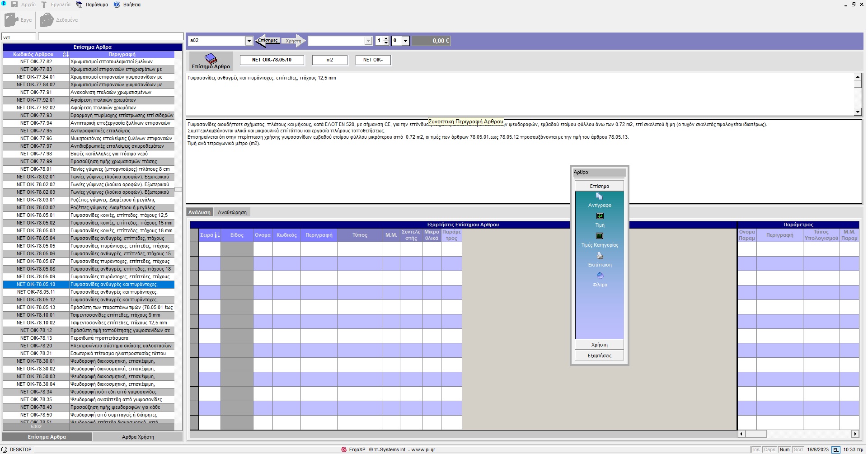The width and height of the screenshot is (868, 454).
Task: Click the Χρήστη right arrow
Action: coord(294,41)
